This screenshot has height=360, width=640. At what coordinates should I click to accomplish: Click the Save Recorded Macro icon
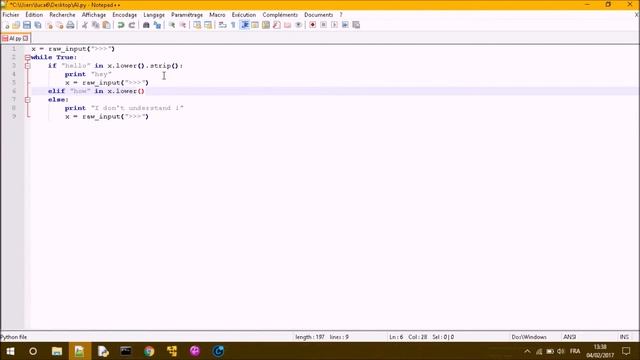pos(356,25)
